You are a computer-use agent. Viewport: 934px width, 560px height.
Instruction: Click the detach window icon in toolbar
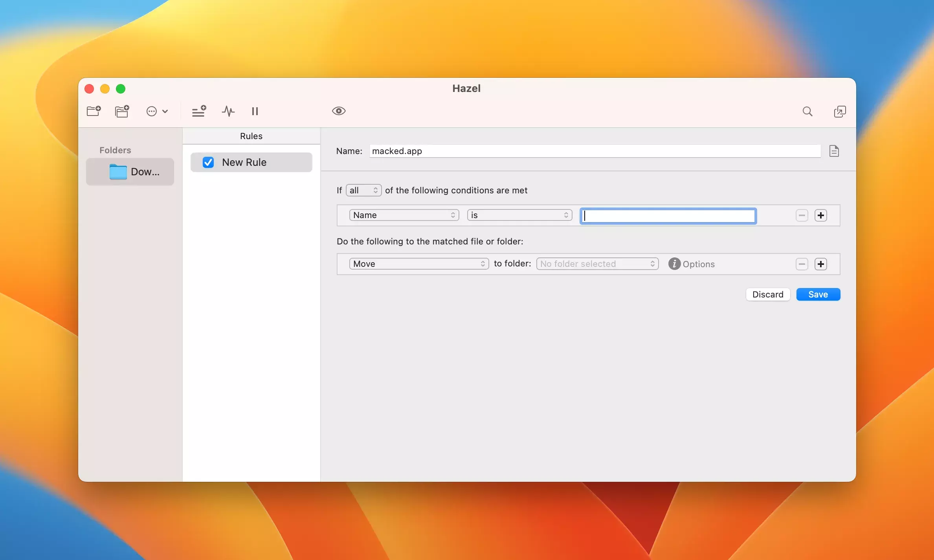840,112
